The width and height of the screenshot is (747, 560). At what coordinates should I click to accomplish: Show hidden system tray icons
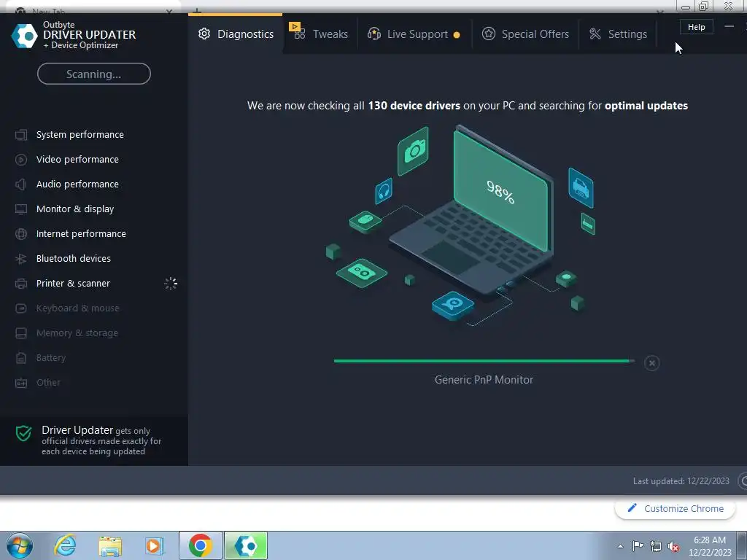(x=620, y=546)
